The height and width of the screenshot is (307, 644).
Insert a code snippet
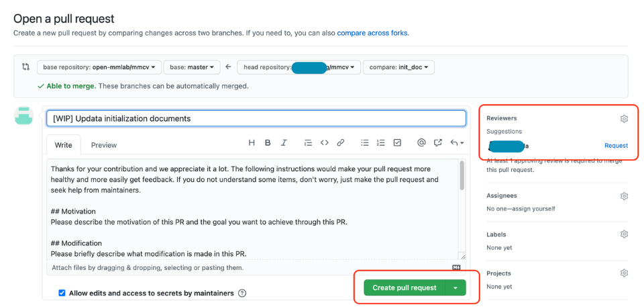tap(324, 142)
